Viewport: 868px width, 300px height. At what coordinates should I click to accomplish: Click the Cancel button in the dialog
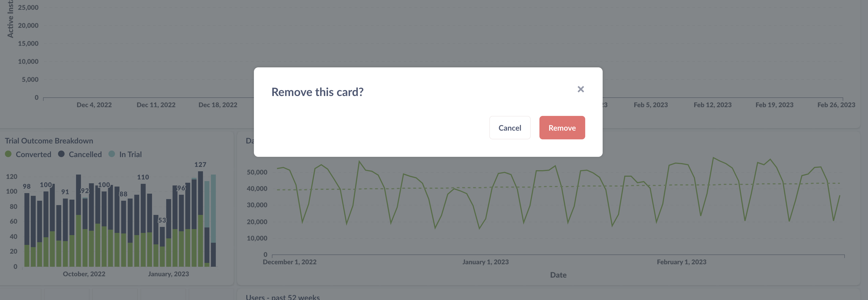coord(509,128)
